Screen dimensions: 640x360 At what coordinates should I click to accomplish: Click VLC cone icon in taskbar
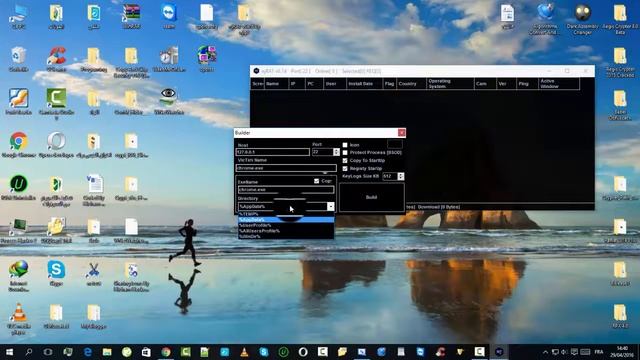point(244,352)
